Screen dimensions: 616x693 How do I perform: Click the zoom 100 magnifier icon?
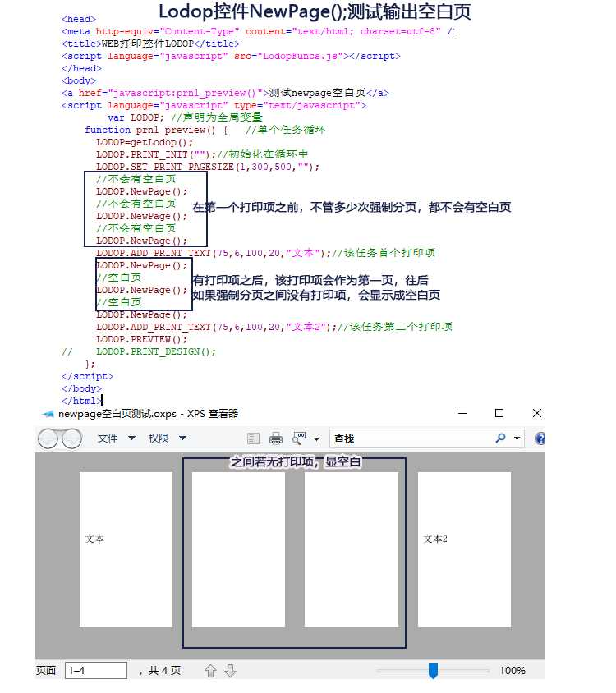coord(300,438)
